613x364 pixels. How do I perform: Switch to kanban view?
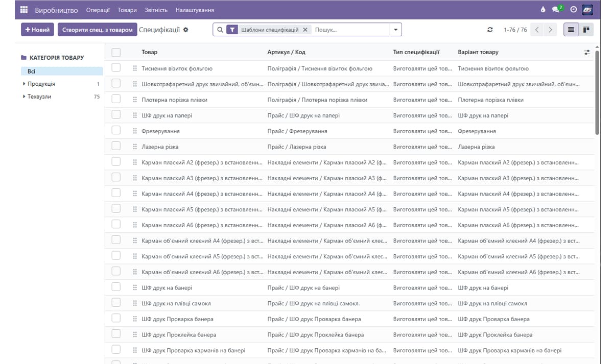(x=586, y=30)
